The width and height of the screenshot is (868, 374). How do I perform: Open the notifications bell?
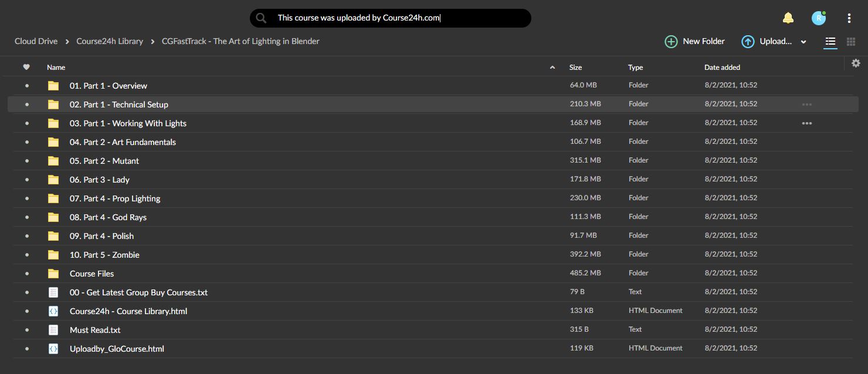788,18
